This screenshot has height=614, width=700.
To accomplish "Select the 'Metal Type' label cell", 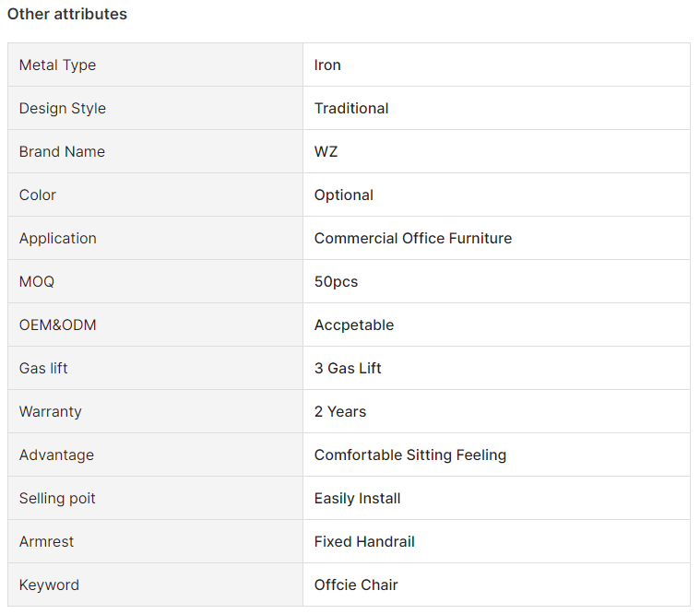I will [155, 65].
